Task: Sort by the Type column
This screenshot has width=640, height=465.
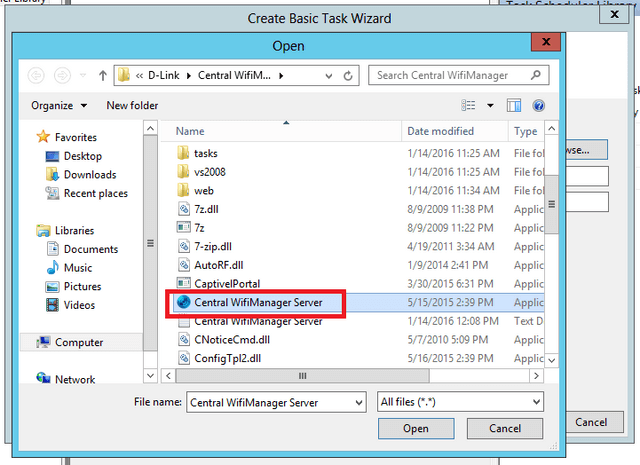Action: [x=525, y=131]
